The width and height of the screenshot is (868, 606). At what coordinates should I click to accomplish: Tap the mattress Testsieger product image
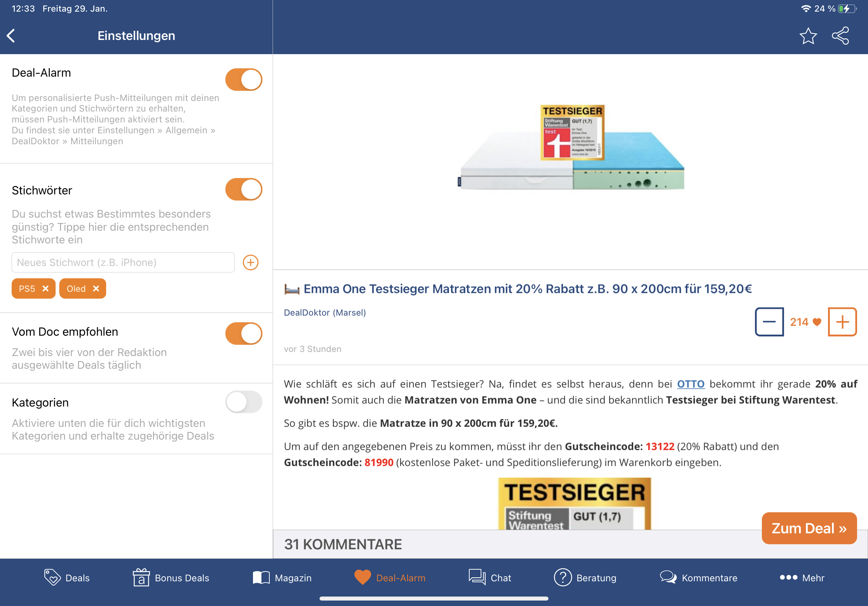(x=570, y=148)
